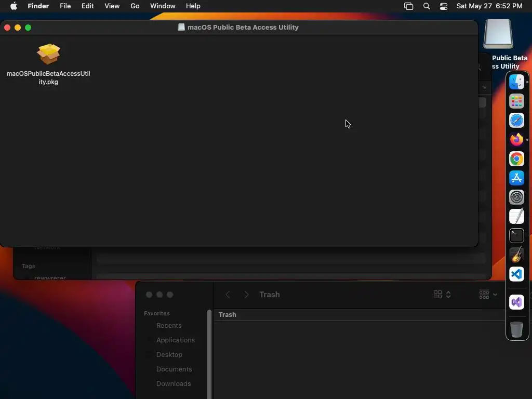Launch Safari from the Dock
The width and height of the screenshot is (532, 399).
[x=516, y=121]
